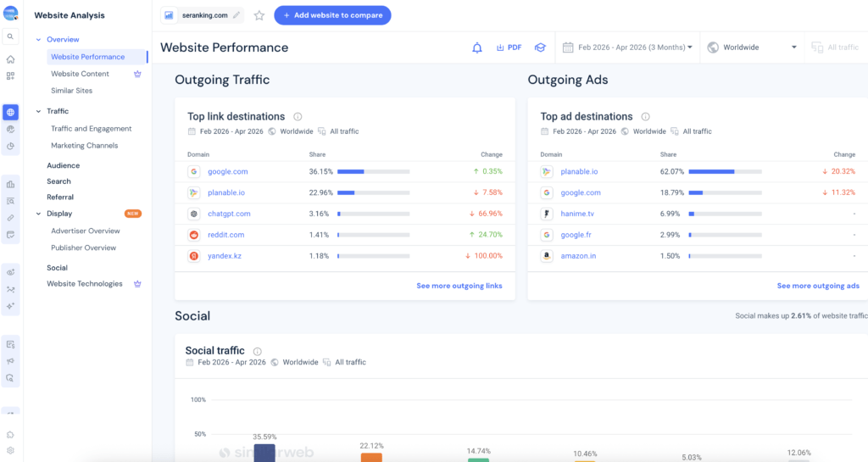The image size is (868, 462).
Task: Click the bar chart icon in left rail
Action: (x=10, y=184)
